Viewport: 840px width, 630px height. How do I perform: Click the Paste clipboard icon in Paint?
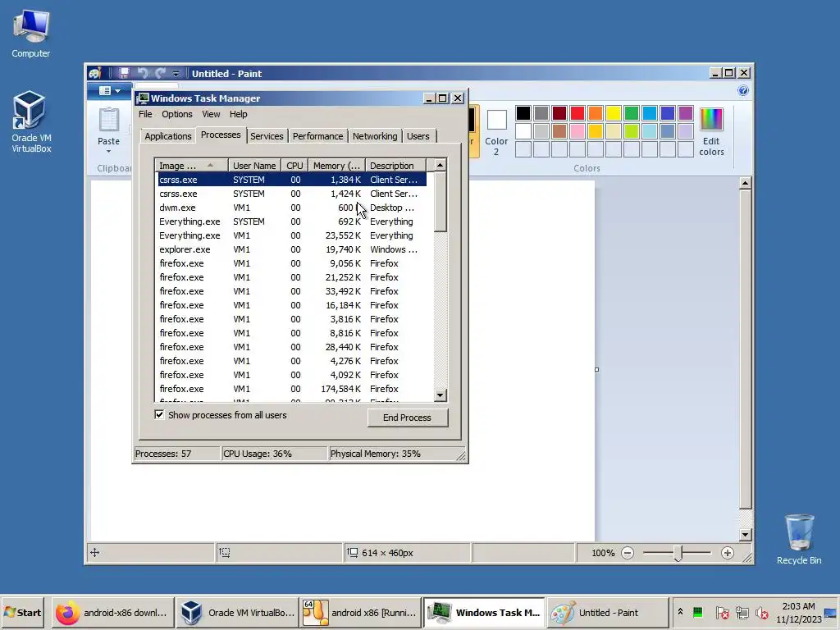109,120
